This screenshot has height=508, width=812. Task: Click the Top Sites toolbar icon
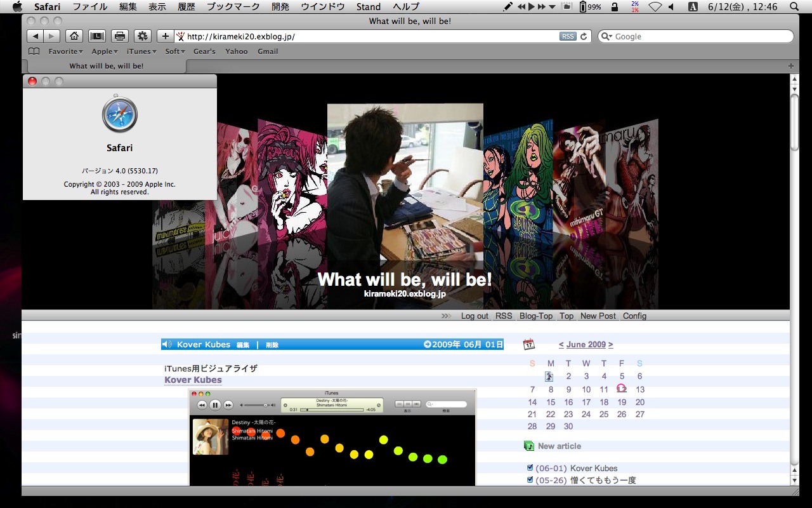(97, 36)
